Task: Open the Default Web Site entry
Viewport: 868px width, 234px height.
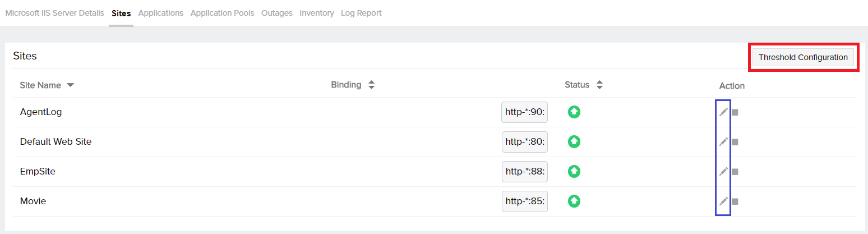Action: 56,142
